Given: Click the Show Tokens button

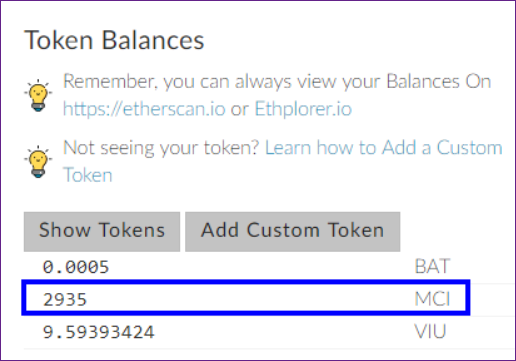Looking at the screenshot, I should click(102, 231).
